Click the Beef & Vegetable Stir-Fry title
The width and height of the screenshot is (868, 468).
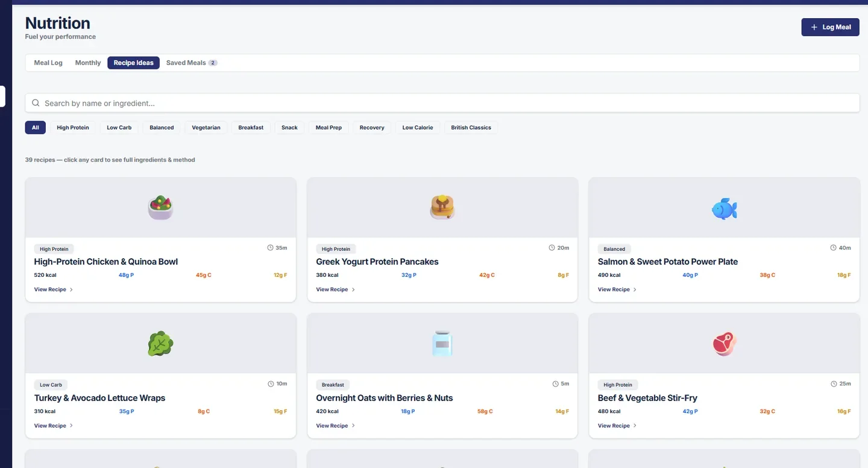[x=647, y=398]
